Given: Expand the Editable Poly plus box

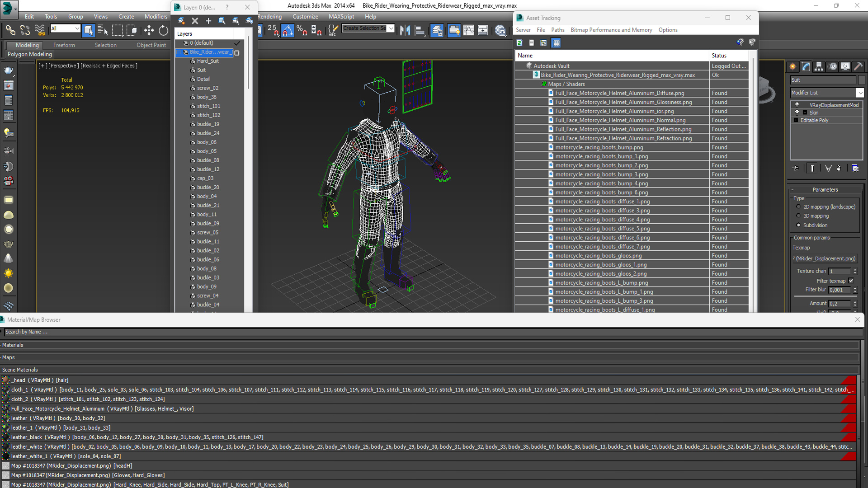Looking at the screenshot, I should pos(796,120).
